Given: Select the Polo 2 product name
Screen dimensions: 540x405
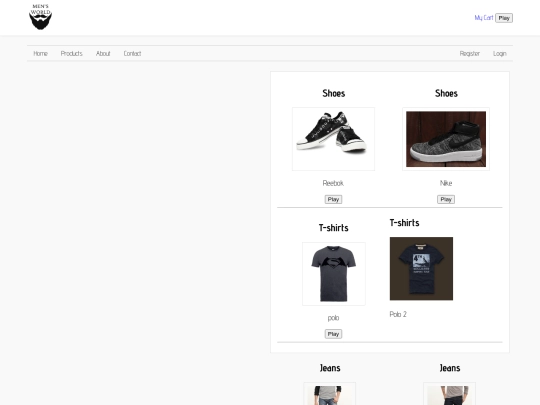Looking at the screenshot, I should coord(398,314).
